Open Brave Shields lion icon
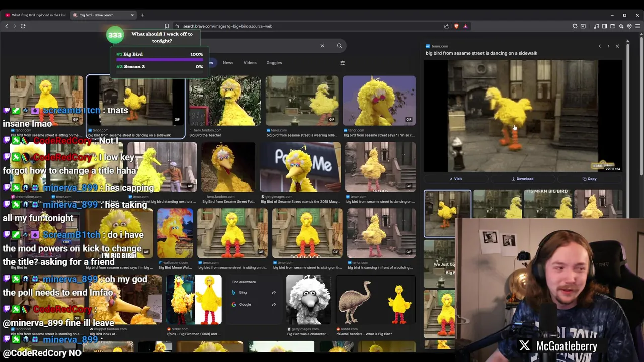 (x=456, y=26)
